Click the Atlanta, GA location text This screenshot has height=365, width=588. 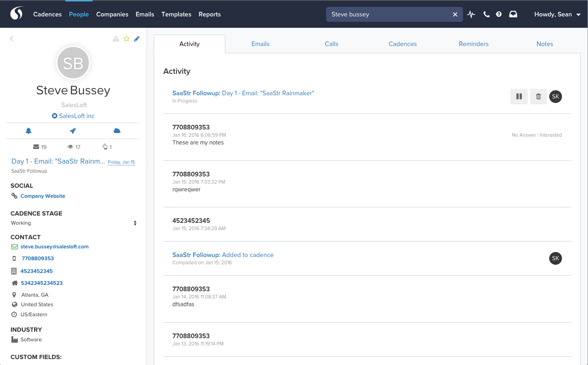(35, 295)
